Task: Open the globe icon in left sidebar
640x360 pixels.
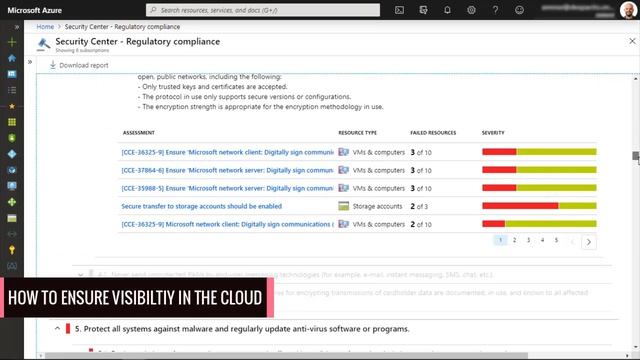Action: 12,170
